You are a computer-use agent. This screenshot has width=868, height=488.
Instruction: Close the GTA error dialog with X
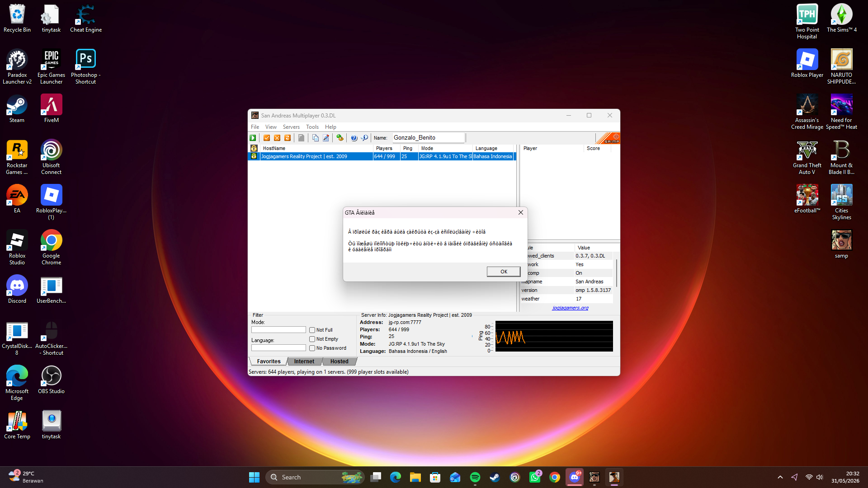point(521,212)
